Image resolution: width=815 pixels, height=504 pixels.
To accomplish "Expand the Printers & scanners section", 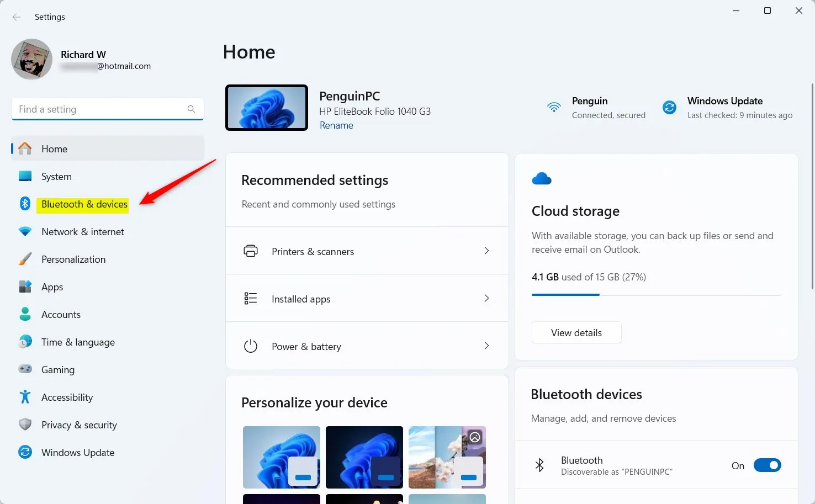I will (x=367, y=251).
